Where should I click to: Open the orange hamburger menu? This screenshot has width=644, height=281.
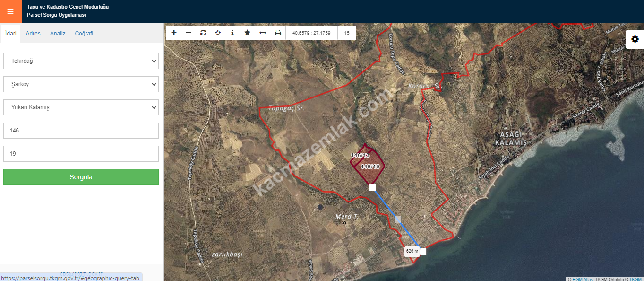click(x=10, y=11)
